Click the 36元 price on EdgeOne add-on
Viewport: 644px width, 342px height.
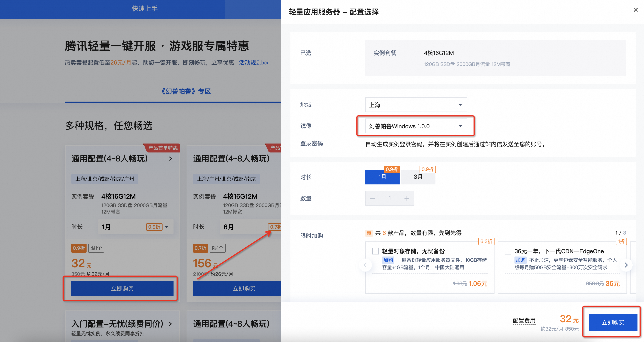click(612, 284)
